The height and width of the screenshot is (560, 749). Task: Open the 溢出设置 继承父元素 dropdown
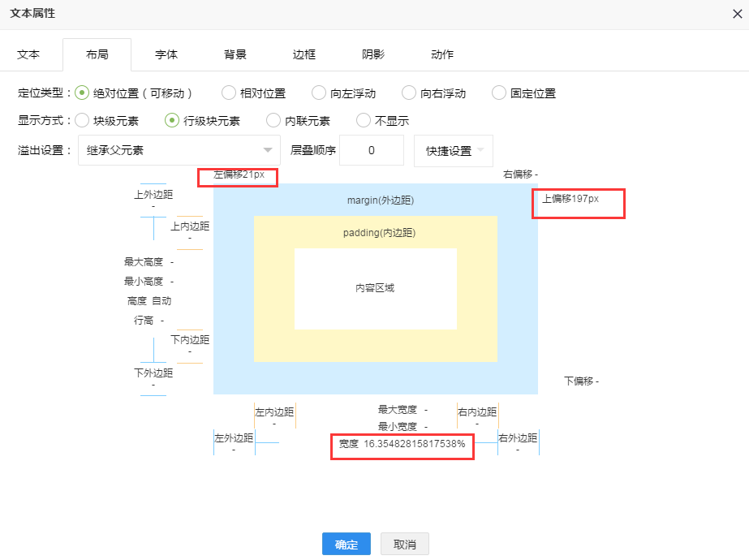[x=179, y=151]
